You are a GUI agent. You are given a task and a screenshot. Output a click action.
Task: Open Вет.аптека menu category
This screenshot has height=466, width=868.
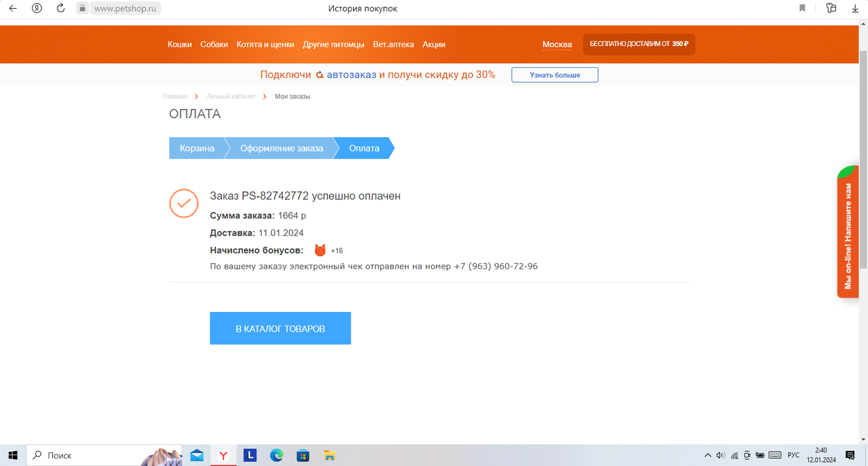[393, 44]
